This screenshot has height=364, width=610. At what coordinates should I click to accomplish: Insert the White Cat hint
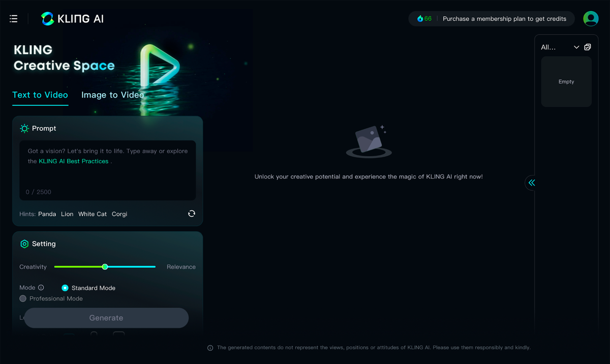[x=93, y=214]
